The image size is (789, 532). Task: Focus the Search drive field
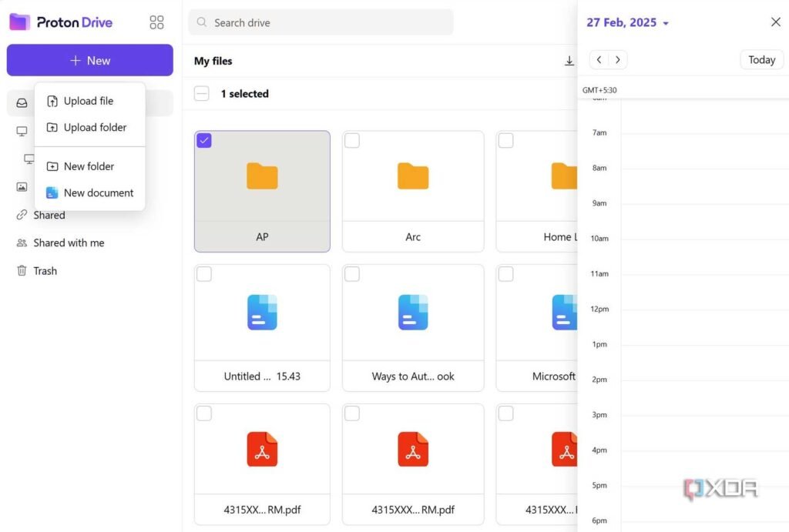(x=321, y=22)
